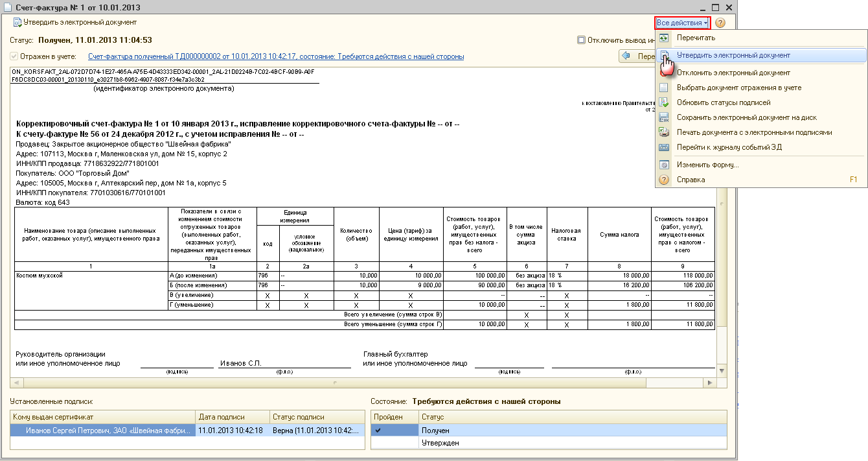Click the Налоговая ставка column header
868x461 pixels.
[567, 235]
